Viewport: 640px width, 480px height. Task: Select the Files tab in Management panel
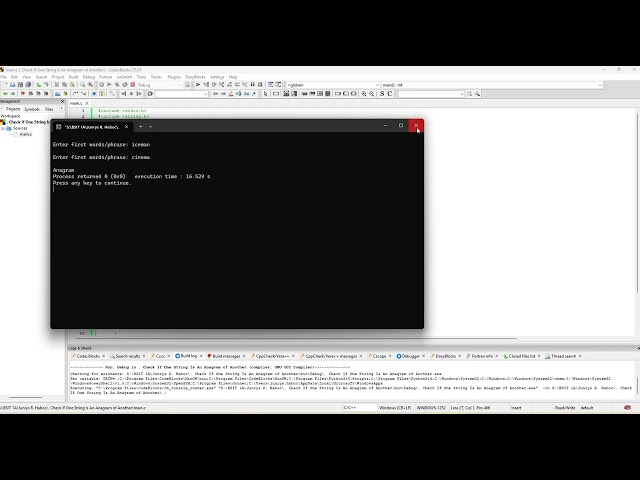coord(49,109)
